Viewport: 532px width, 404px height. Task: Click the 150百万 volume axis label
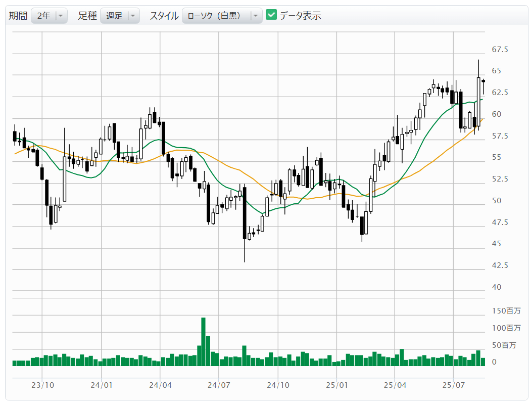click(506, 311)
